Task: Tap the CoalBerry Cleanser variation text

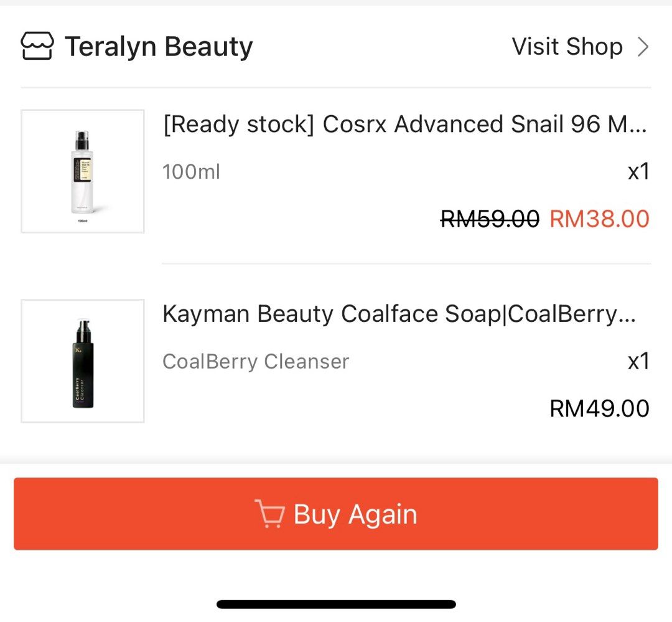Action: tap(256, 361)
